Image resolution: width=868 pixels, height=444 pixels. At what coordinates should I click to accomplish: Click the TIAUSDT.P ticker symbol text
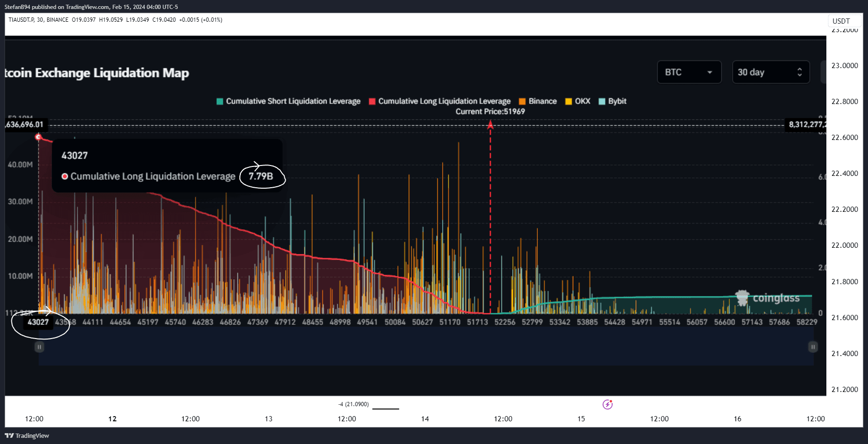click(x=22, y=20)
